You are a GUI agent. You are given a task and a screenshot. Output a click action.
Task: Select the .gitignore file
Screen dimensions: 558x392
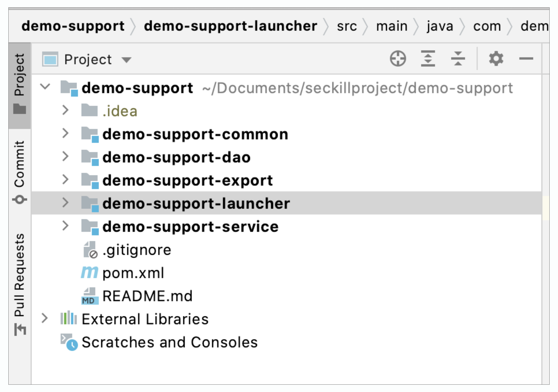click(137, 250)
